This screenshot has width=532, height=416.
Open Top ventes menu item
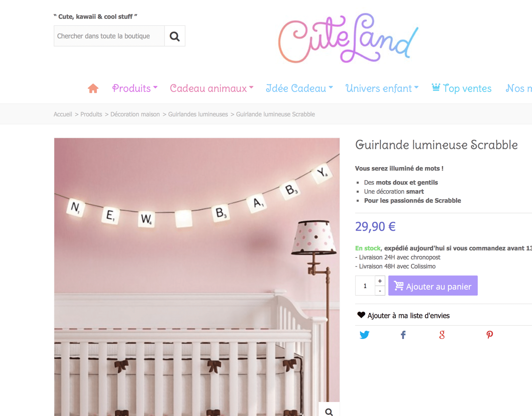(462, 88)
